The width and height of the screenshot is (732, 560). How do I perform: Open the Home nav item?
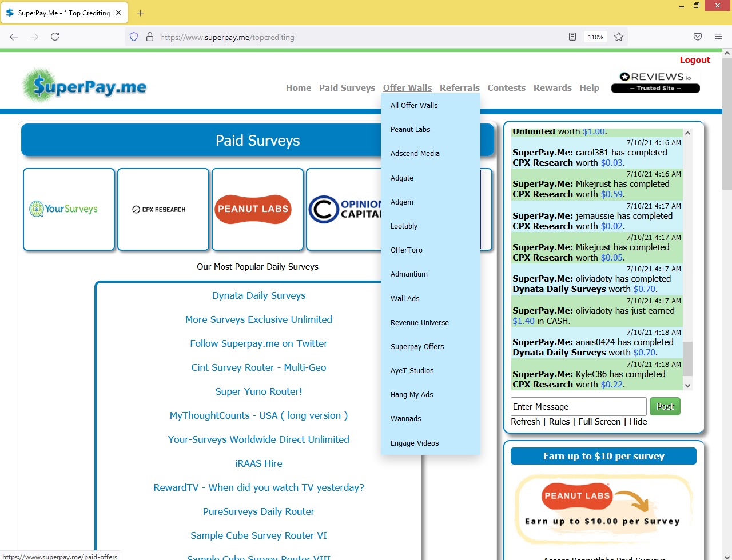click(299, 88)
